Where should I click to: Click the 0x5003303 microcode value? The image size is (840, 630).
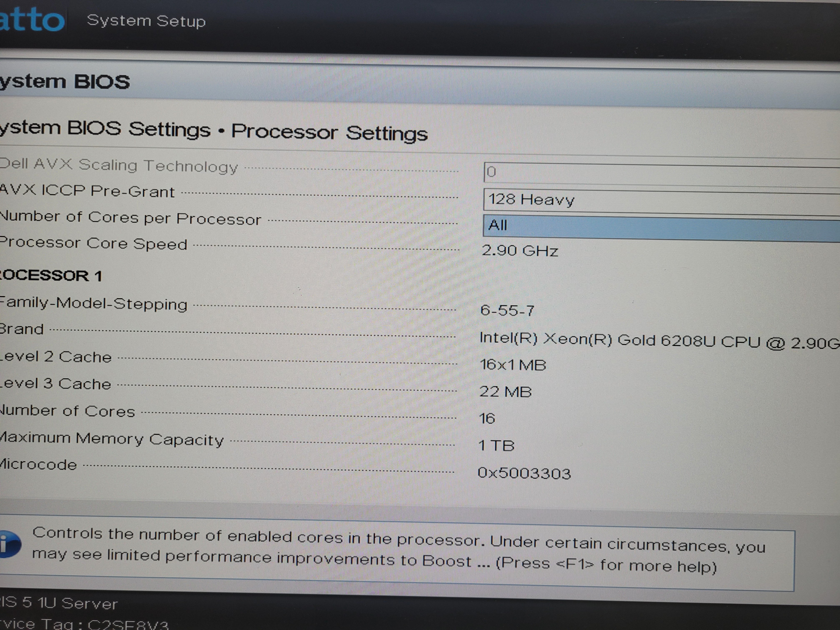(x=524, y=473)
